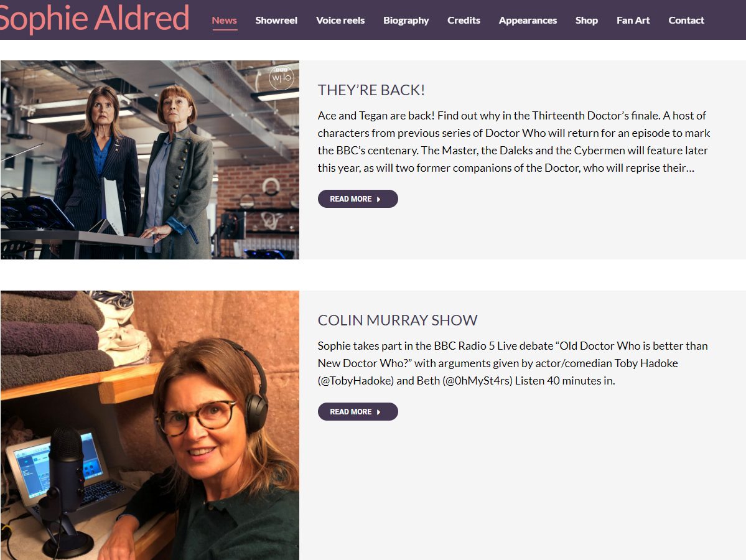Click the Thirteenth Doctor finale excerpt text
Image resolution: width=746 pixels, height=560 pixels.
513,142
